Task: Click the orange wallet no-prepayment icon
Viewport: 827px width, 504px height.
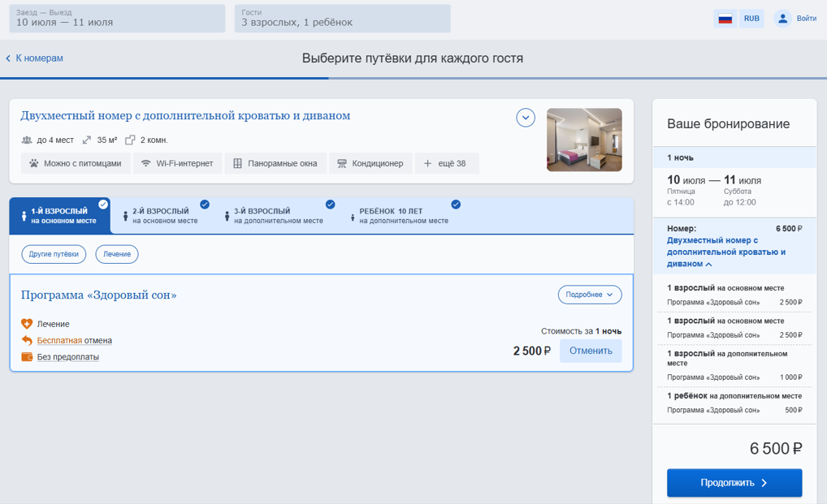Action: [27, 356]
